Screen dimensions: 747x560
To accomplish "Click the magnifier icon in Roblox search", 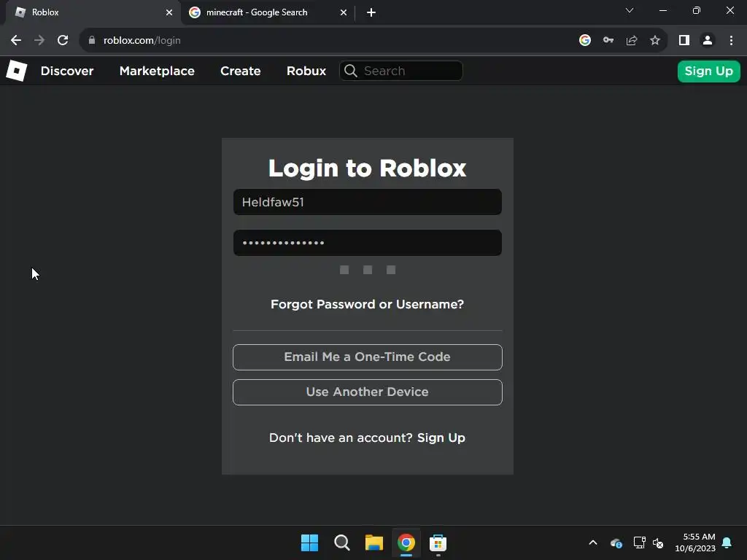I will [351, 71].
